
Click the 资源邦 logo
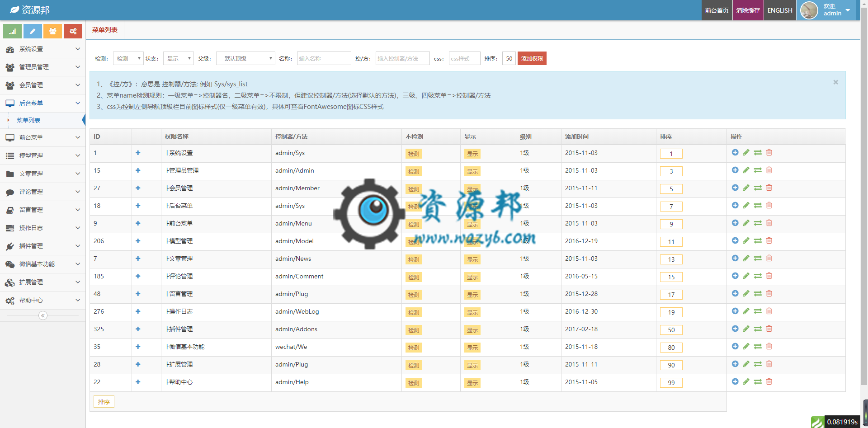point(30,10)
